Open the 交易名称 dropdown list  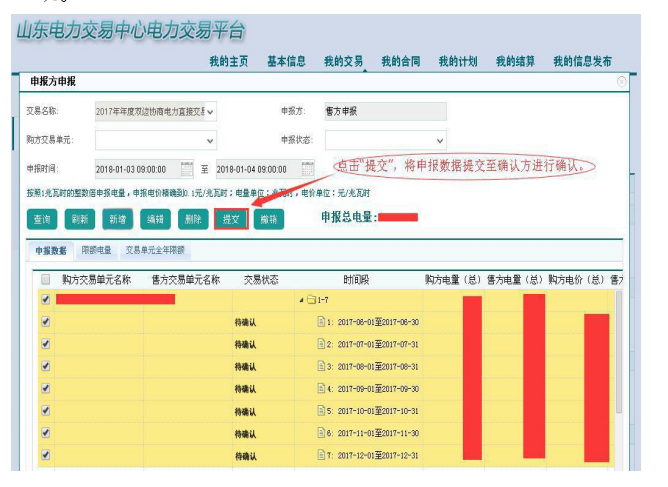(210, 112)
